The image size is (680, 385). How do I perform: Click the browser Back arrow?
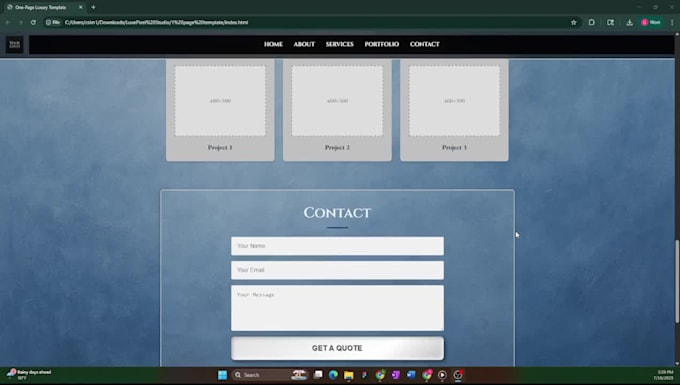coord(8,22)
